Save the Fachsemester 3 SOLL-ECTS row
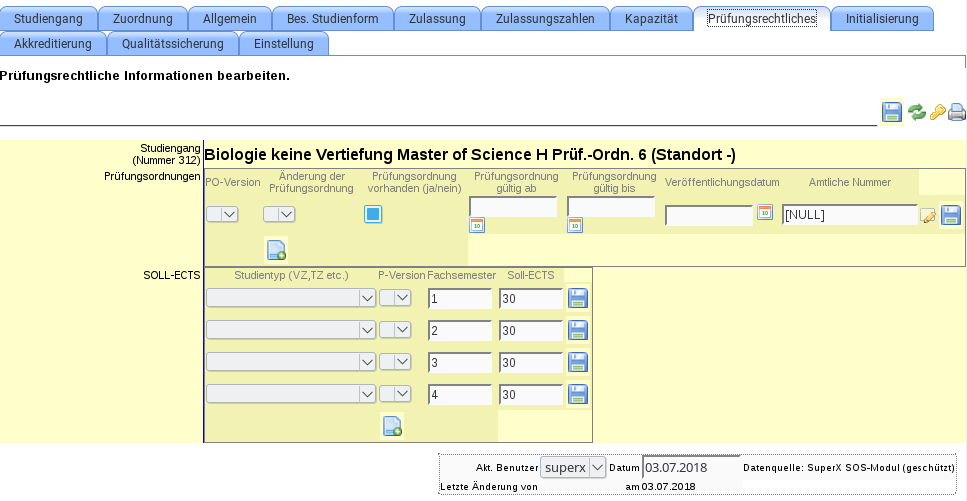The image size is (967, 501). tap(578, 362)
